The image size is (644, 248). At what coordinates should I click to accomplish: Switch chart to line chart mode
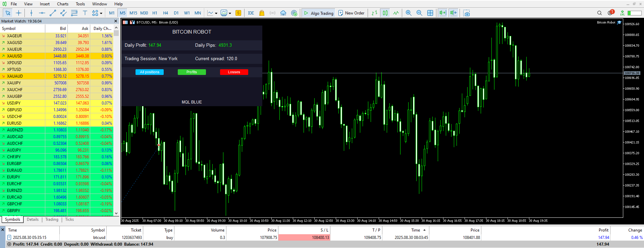396,13
